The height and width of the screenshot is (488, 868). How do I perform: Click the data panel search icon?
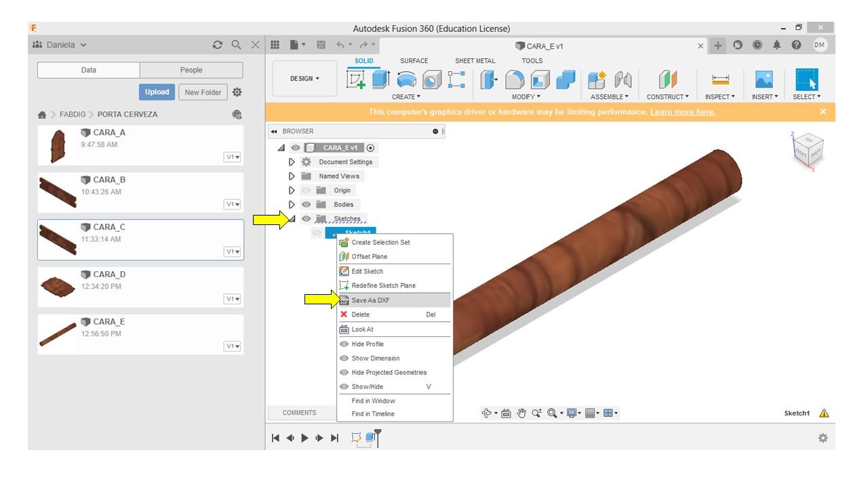(x=236, y=45)
